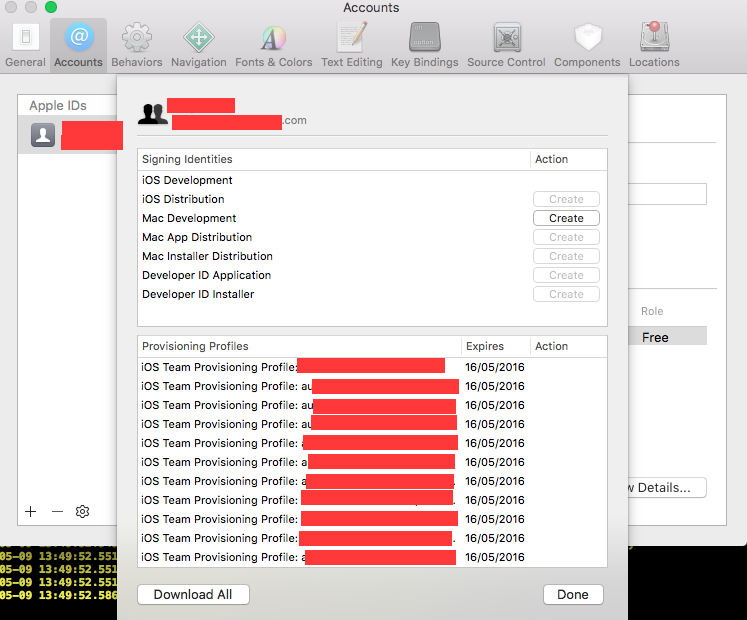This screenshot has height=620, width=747.
Task: Create a Mac Installer Distribution identity
Action: pos(566,256)
